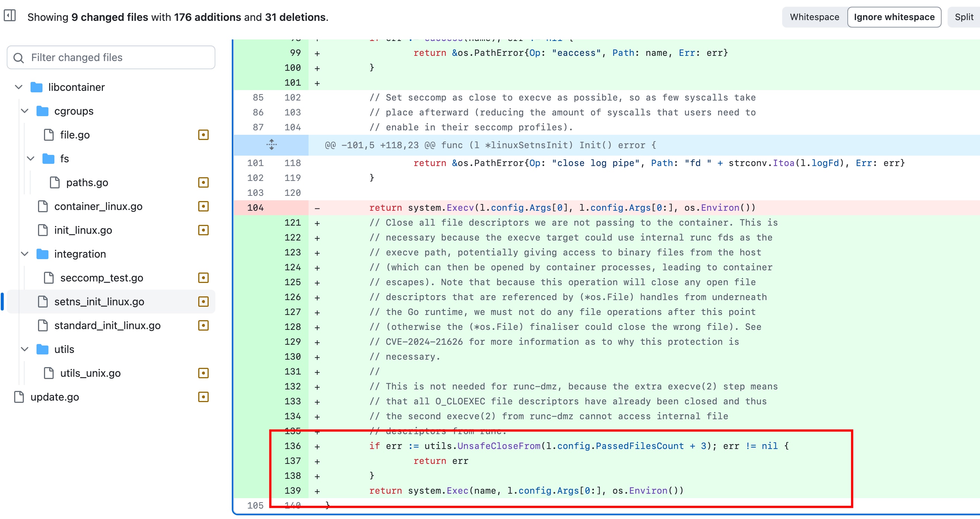This screenshot has height=519, width=980.
Task: Click the fs folder icon
Action: pos(48,159)
